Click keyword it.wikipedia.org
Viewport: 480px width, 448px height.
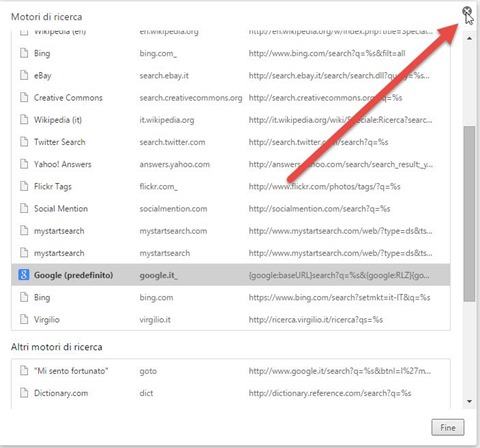click(167, 120)
